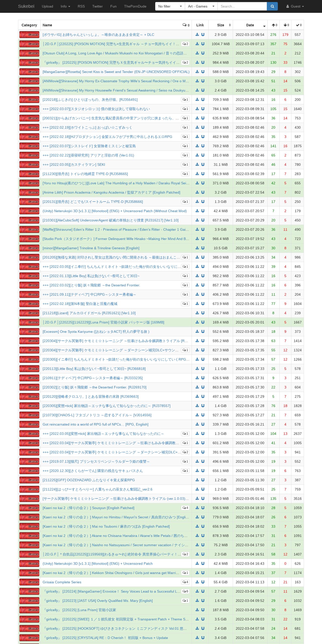Open the RSS feed link
The height and width of the screenshot is (644, 322).
click(81, 6)
